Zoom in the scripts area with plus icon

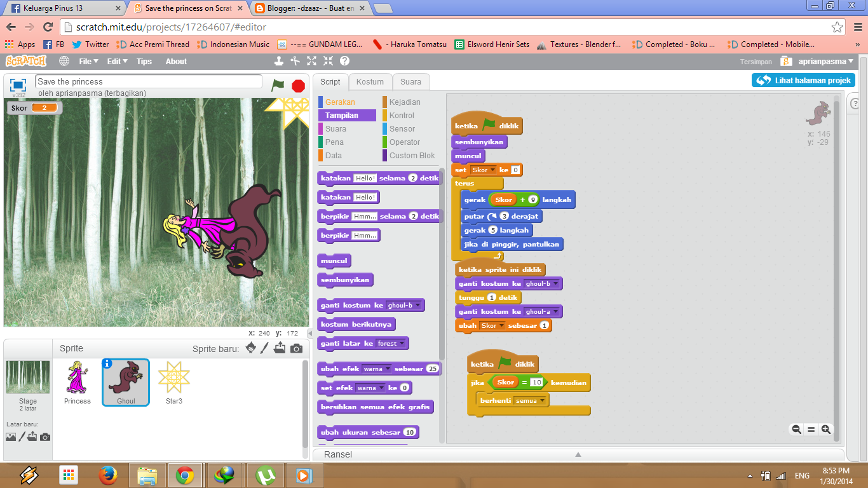825,430
